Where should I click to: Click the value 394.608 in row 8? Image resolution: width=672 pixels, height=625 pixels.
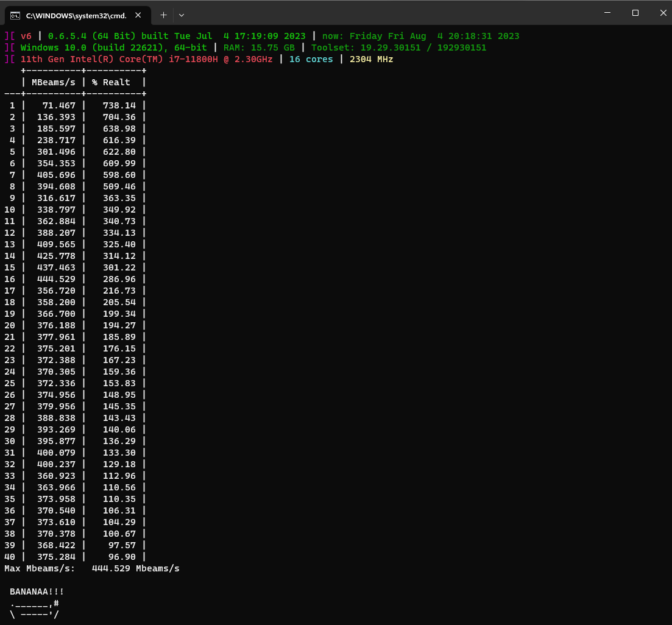56,186
